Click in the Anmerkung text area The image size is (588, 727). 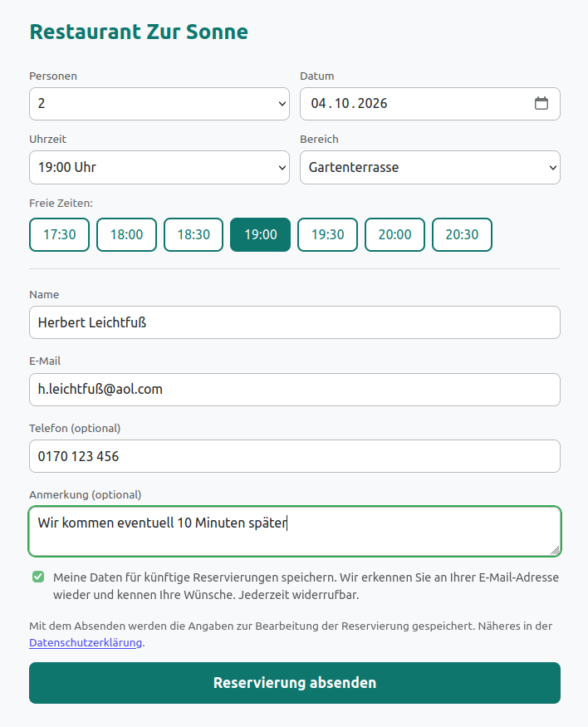point(295,532)
